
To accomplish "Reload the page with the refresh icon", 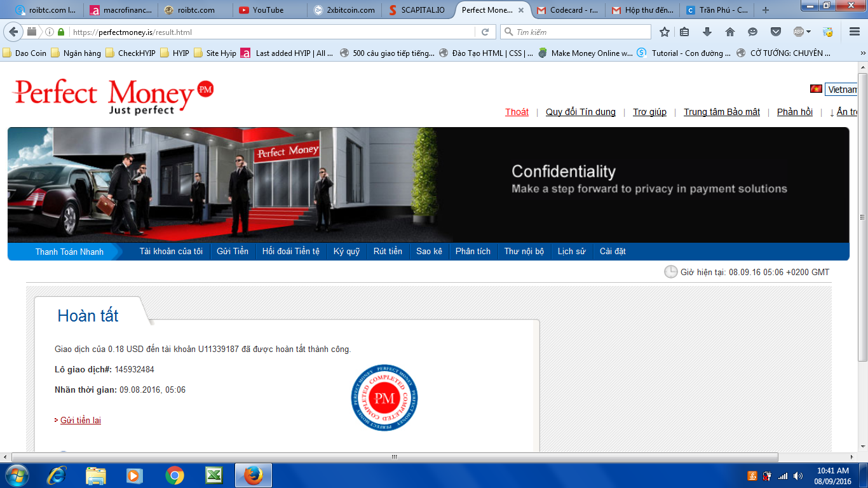I will pyautogui.click(x=485, y=32).
